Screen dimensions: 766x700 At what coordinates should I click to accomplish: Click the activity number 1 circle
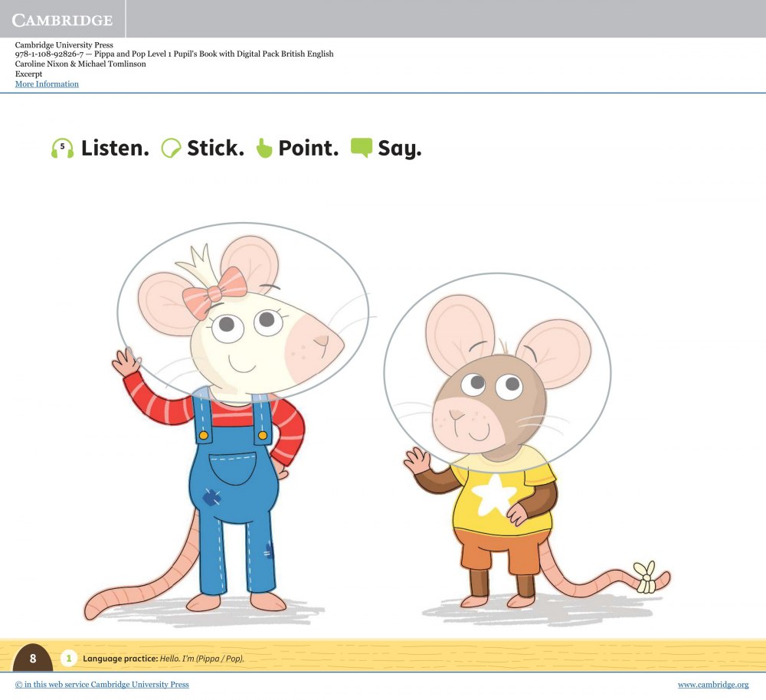(x=69, y=658)
